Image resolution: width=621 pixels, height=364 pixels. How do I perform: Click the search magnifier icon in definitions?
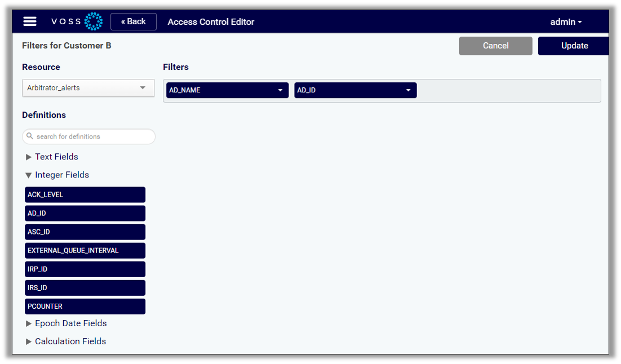pos(30,136)
